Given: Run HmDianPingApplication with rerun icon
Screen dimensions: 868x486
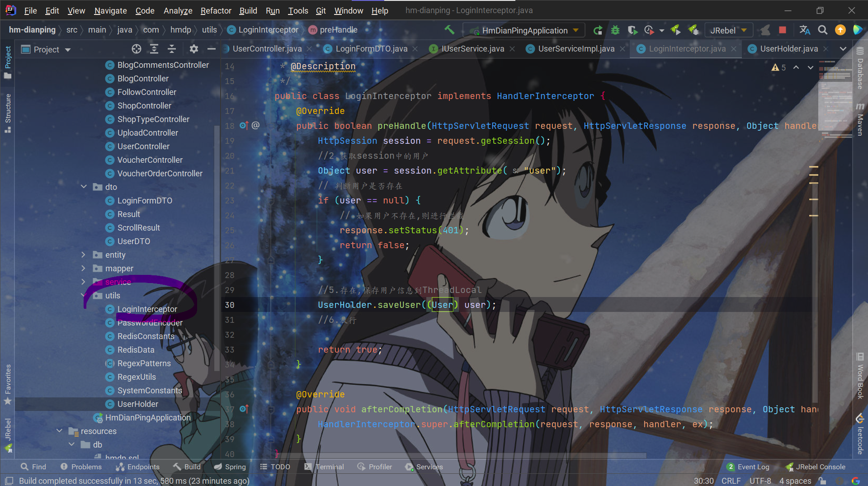Looking at the screenshot, I should (x=598, y=30).
